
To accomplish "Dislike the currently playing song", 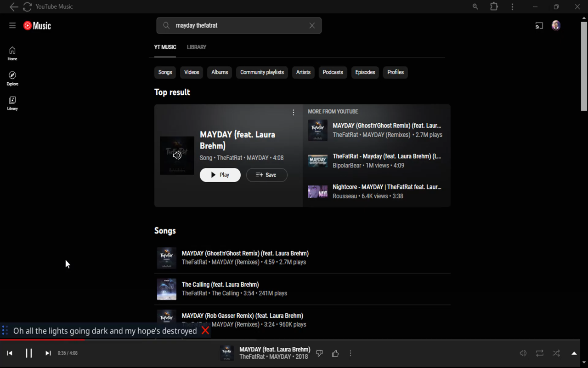I will pyautogui.click(x=319, y=353).
